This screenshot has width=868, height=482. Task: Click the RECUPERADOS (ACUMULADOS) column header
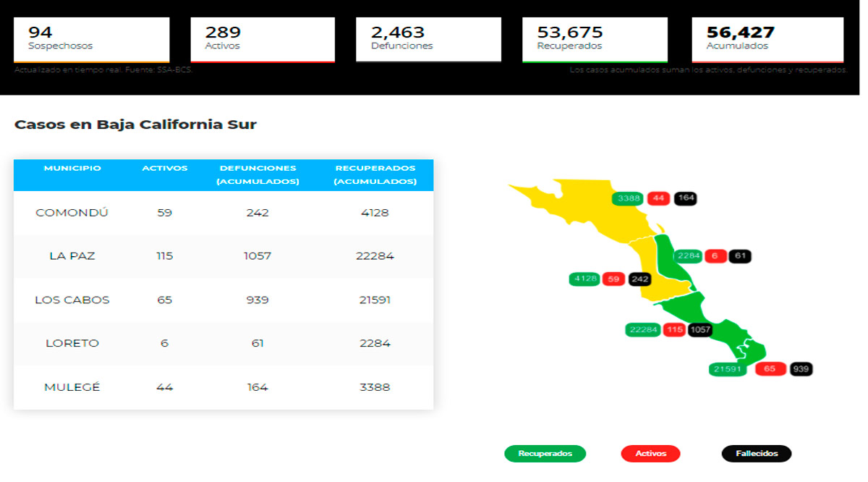(375, 175)
